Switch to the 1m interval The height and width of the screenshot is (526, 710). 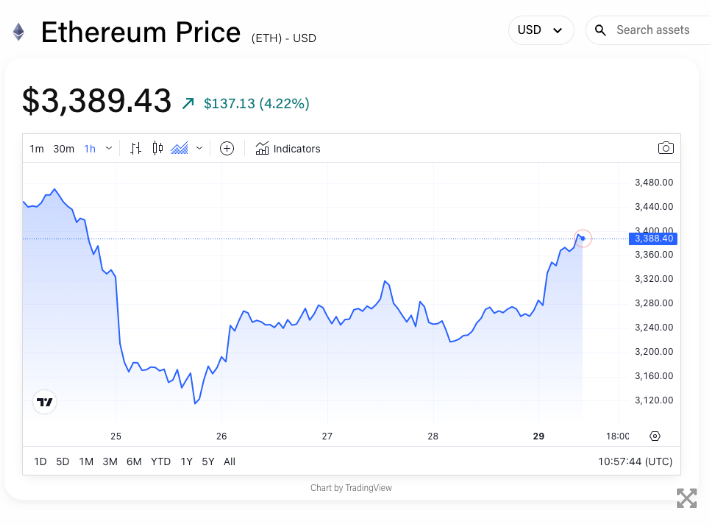pyautogui.click(x=37, y=149)
